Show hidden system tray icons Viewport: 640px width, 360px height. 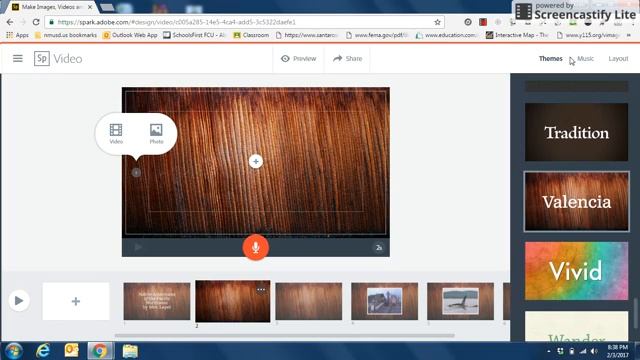[x=549, y=351]
